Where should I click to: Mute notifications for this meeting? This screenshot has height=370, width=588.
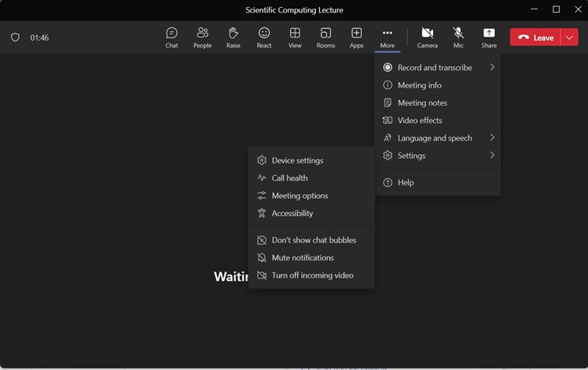coord(302,257)
